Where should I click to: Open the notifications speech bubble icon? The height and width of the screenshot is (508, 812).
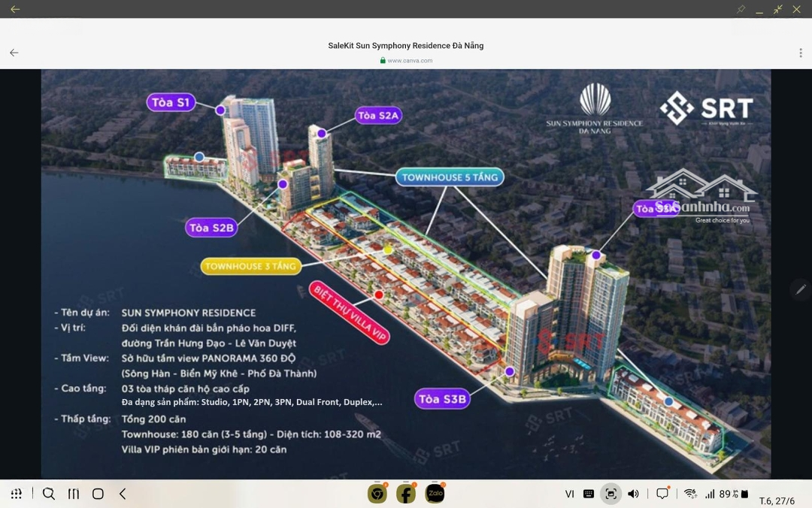[x=662, y=494]
